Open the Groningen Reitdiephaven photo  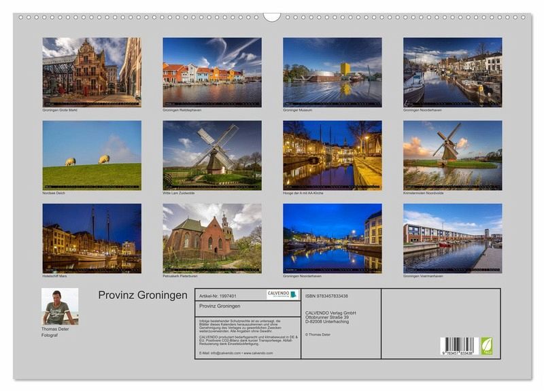[211, 72]
